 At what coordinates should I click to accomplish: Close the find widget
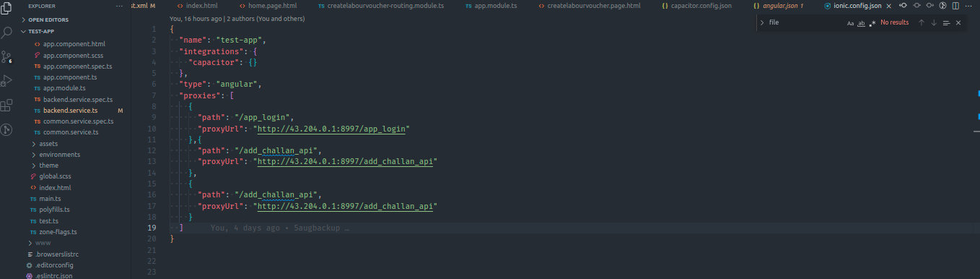tap(958, 22)
